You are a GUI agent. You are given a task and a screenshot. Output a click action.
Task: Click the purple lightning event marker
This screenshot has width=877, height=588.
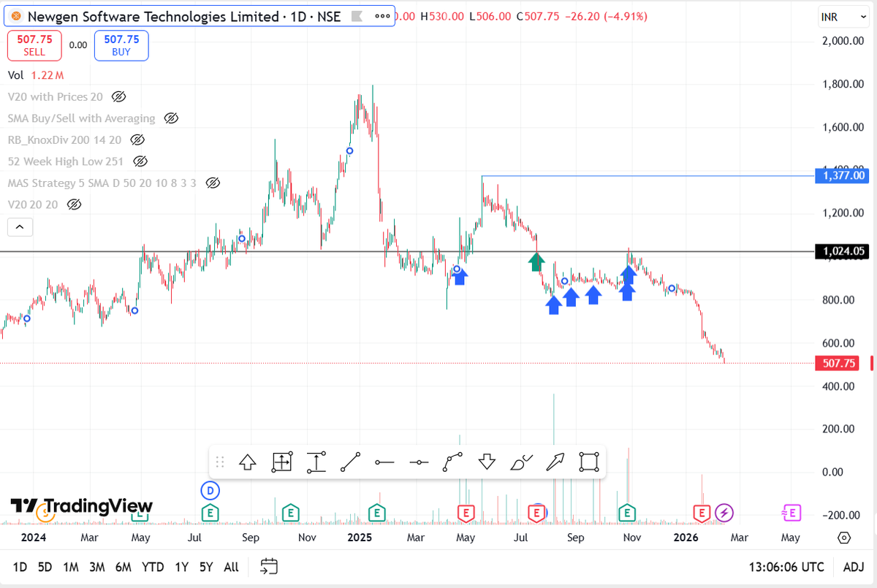(724, 513)
